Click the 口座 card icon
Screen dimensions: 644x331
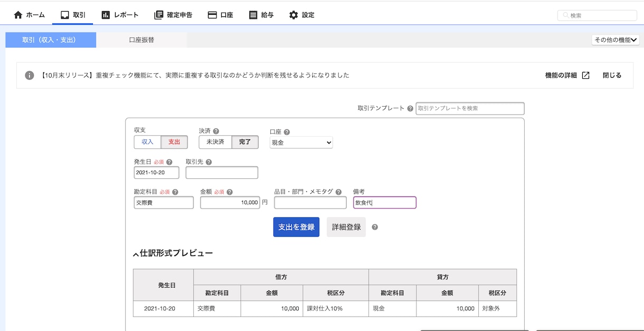(212, 15)
